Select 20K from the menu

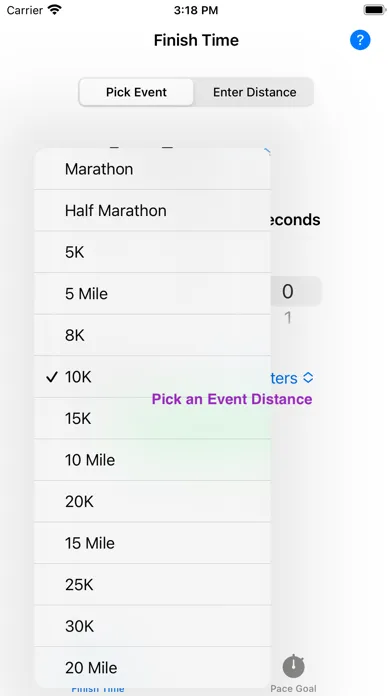tap(152, 502)
